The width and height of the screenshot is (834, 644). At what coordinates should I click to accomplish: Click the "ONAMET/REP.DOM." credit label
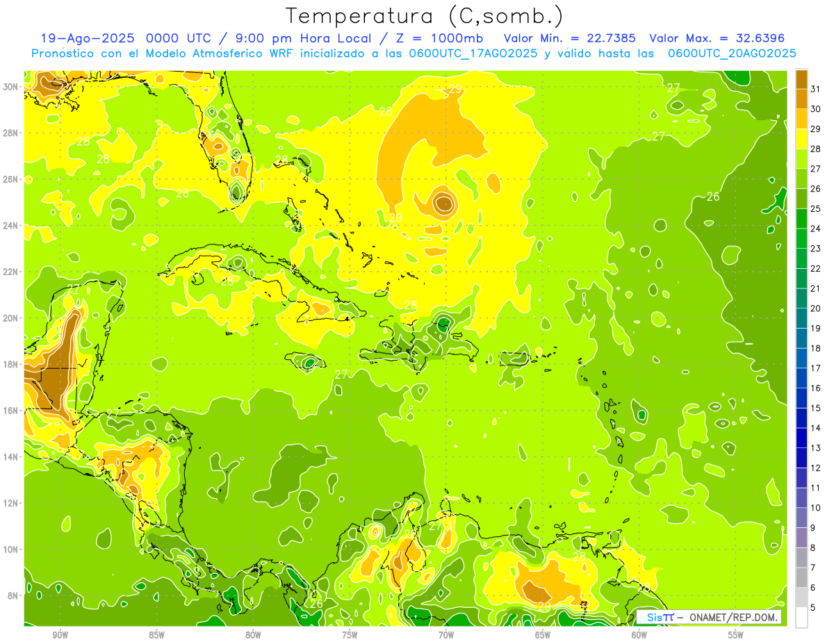(734, 617)
